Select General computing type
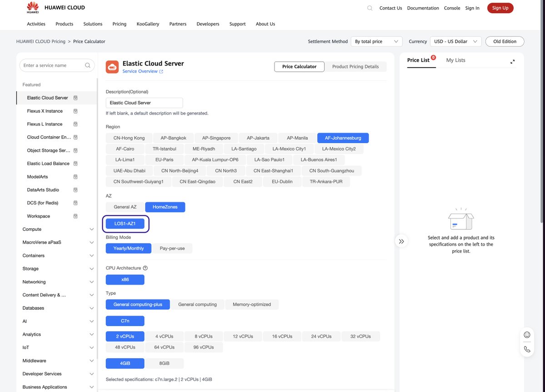 pos(197,304)
